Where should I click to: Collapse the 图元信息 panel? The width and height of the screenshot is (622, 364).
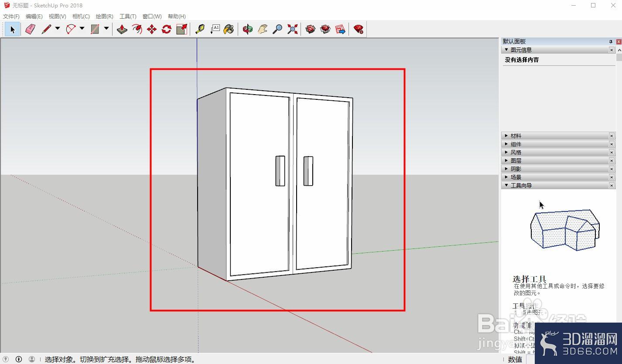pos(506,50)
